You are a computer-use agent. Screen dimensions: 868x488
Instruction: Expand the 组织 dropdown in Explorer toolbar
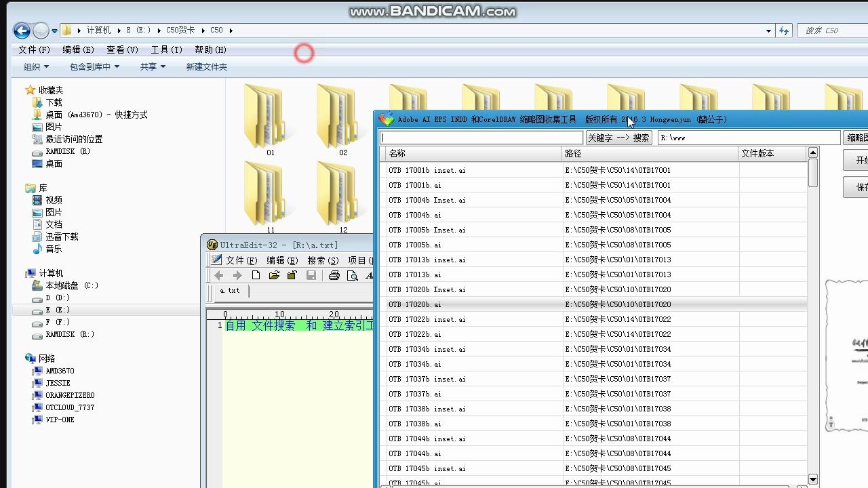coord(36,66)
